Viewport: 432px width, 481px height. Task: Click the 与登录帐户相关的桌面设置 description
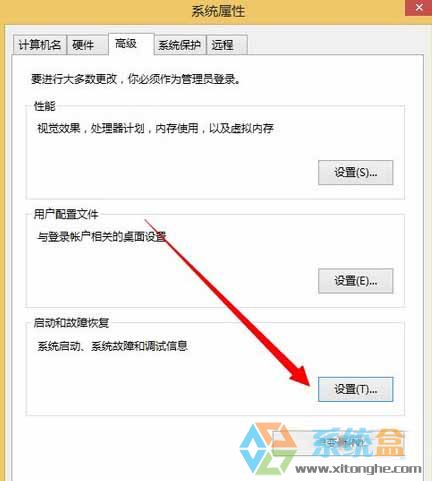(102, 237)
